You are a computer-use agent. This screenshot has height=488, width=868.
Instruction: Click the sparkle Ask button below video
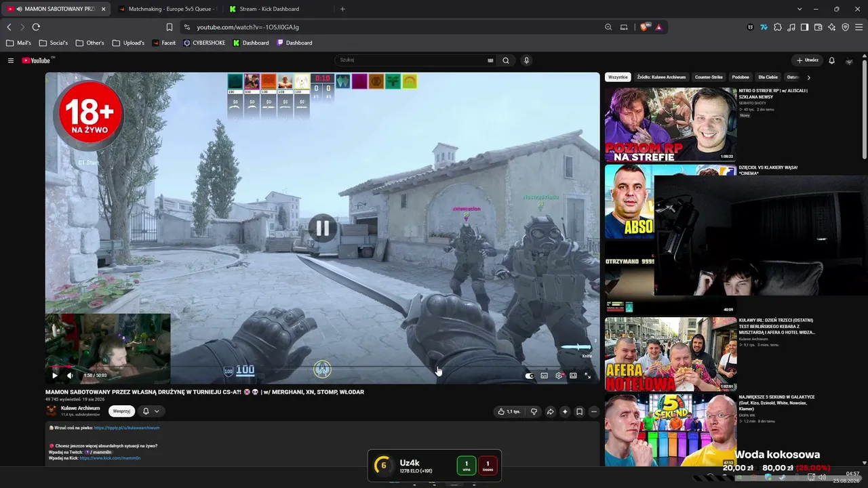[565, 411]
